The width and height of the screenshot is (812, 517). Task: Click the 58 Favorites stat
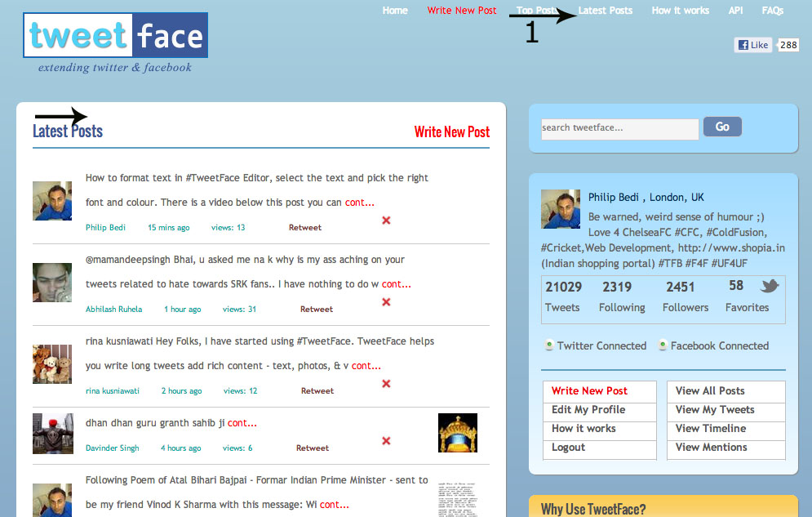click(747, 296)
